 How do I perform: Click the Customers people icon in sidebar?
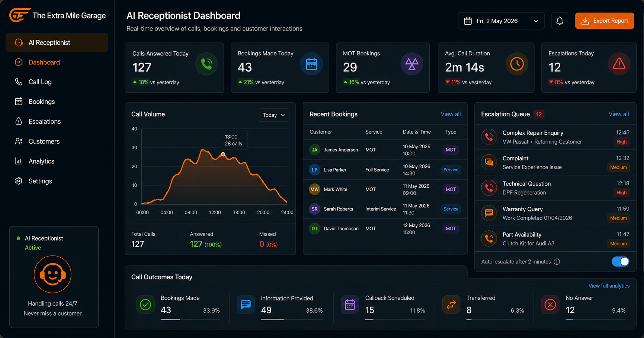19,141
